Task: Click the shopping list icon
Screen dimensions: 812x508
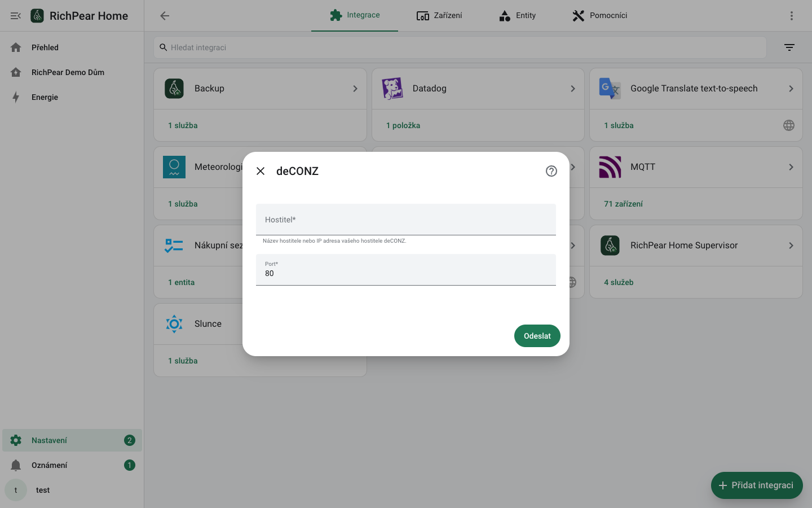Action: coord(174,246)
